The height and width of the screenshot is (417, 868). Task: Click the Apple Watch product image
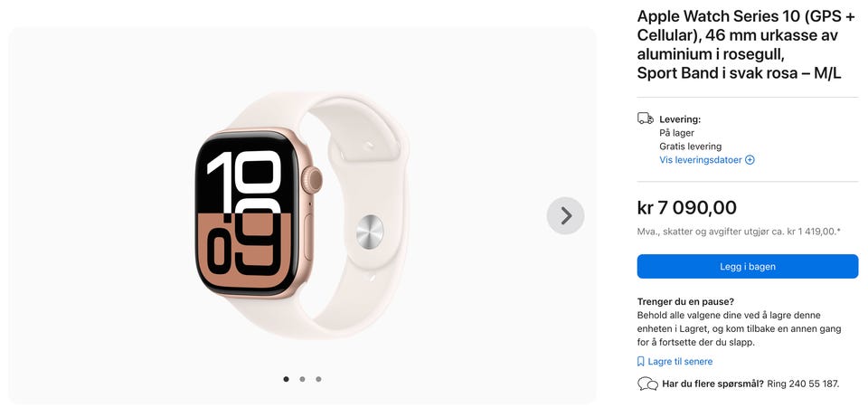[304, 215]
